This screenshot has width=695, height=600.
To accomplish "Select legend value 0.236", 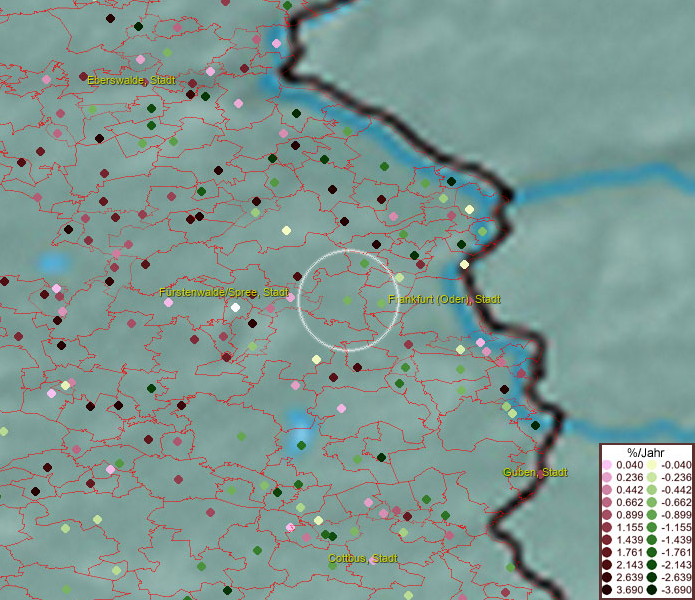I will (x=629, y=477).
